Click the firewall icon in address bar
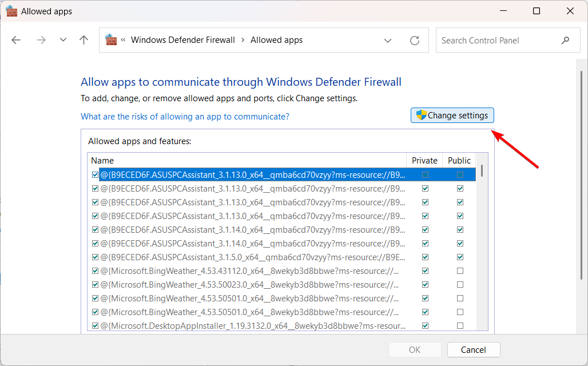The image size is (588, 366). tap(112, 40)
